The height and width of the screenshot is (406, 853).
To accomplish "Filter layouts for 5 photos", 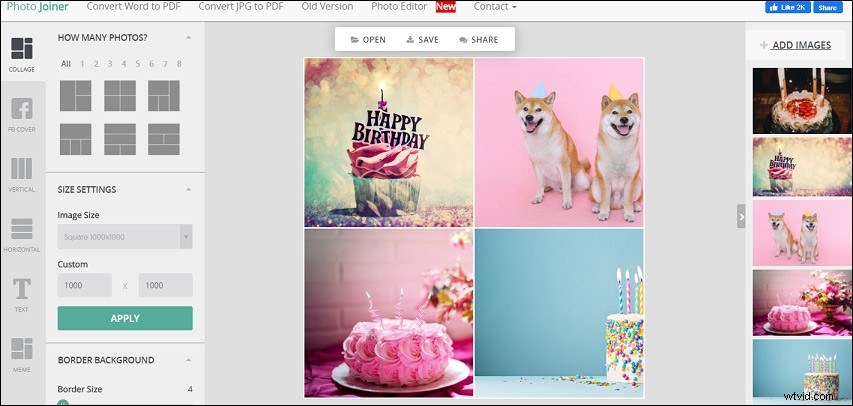I will [x=138, y=64].
